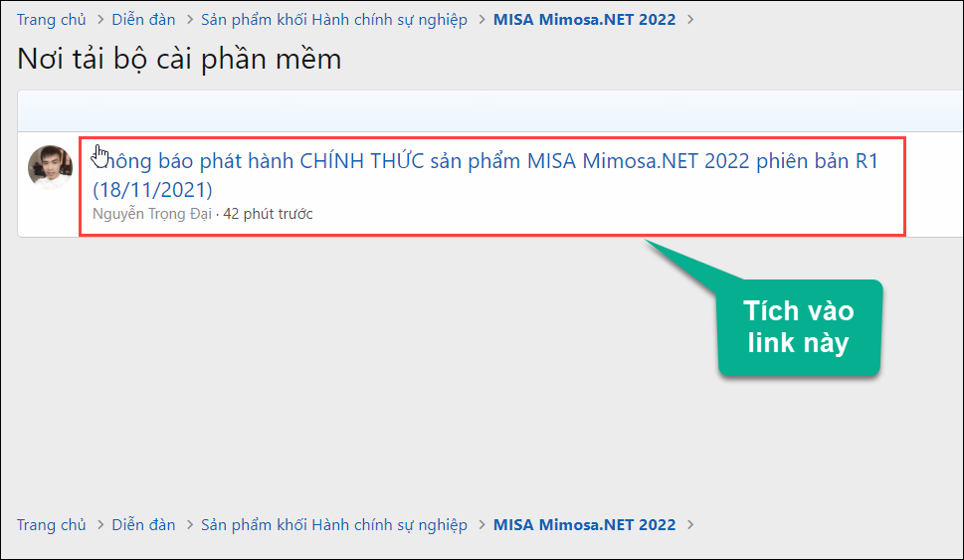Open the 'Thông báo phát hành CHÍNH THỨC' thread
This screenshot has width=964, height=560.
tap(485, 175)
